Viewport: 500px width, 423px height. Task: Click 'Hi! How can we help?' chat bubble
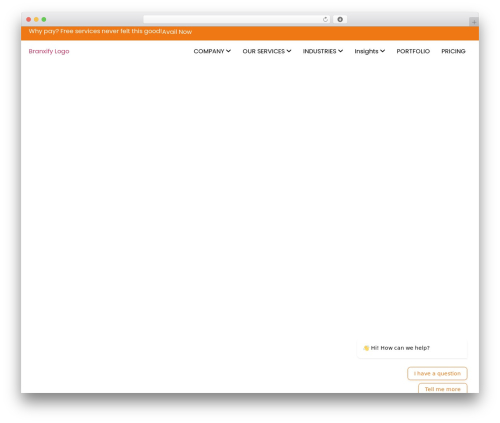[412, 348]
